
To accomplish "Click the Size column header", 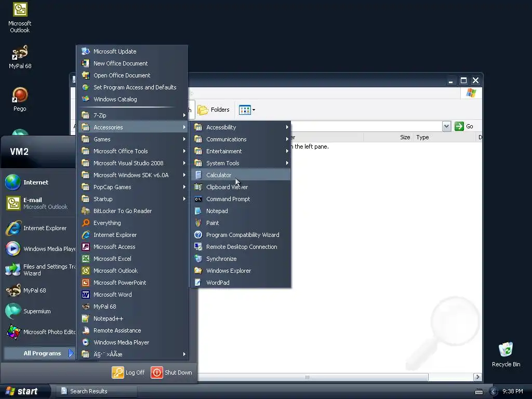I will pyautogui.click(x=388, y=137).
